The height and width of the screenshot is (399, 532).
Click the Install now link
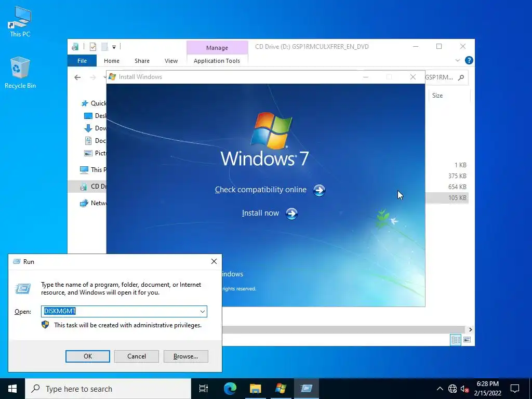coord(260,213)
